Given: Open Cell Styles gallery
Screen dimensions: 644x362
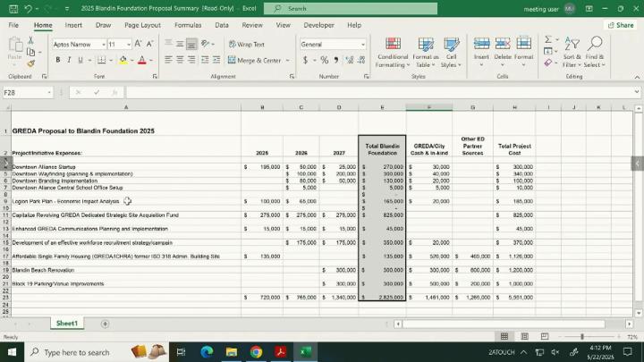Looking at the screenshot, I should [451, 53].
